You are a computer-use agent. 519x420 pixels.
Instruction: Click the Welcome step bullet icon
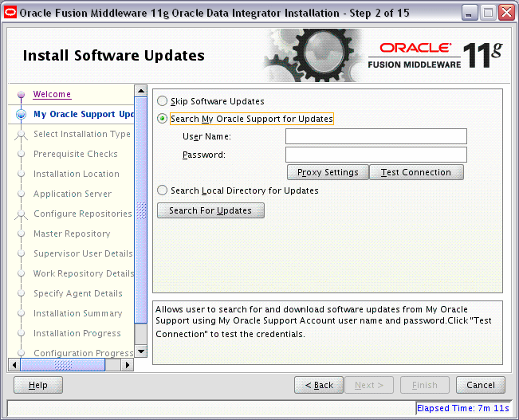tap(22, 95)
